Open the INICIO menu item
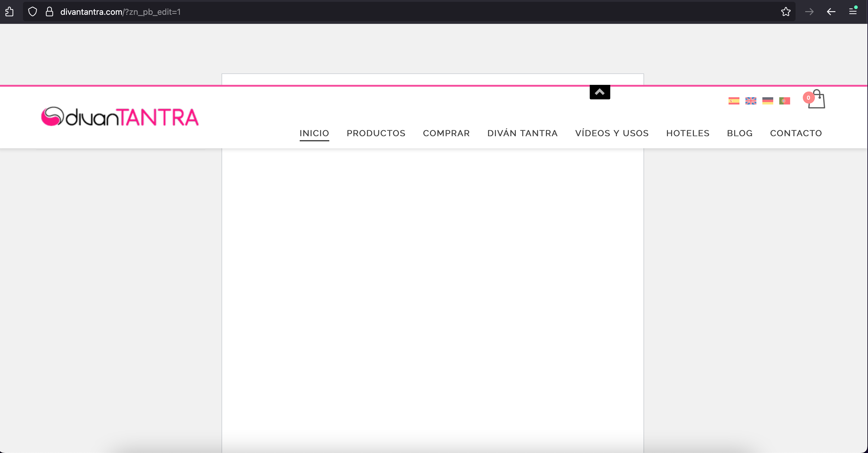The height and width of the screenshot is (453, 868). [314, 133]
